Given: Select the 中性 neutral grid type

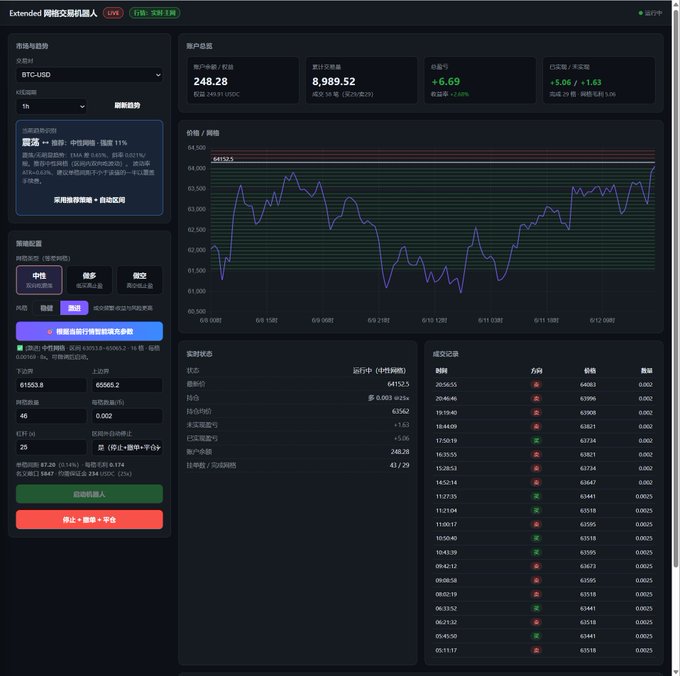Looking at the screenshot, I should coord(39,280).
